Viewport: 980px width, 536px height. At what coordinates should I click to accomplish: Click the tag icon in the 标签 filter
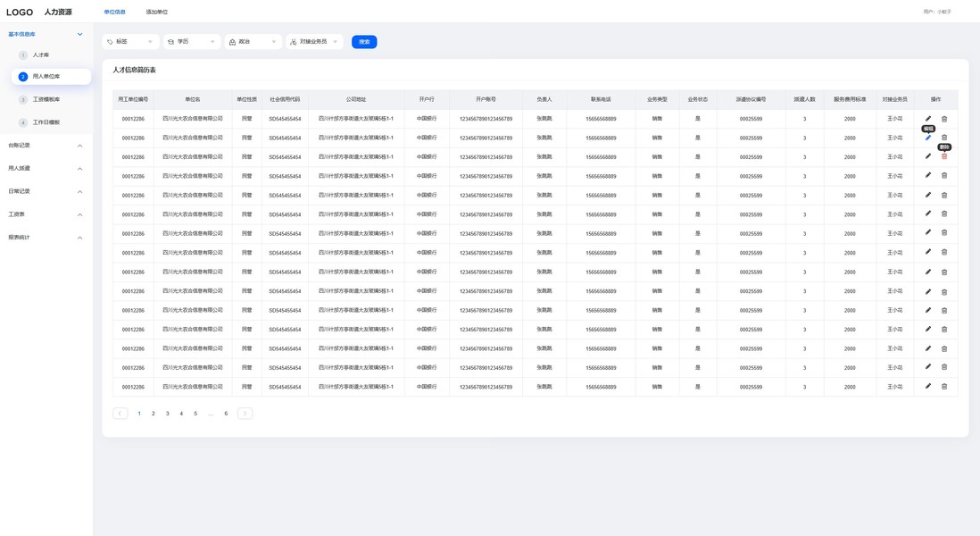pyautogui.click(x=110, y=42)
